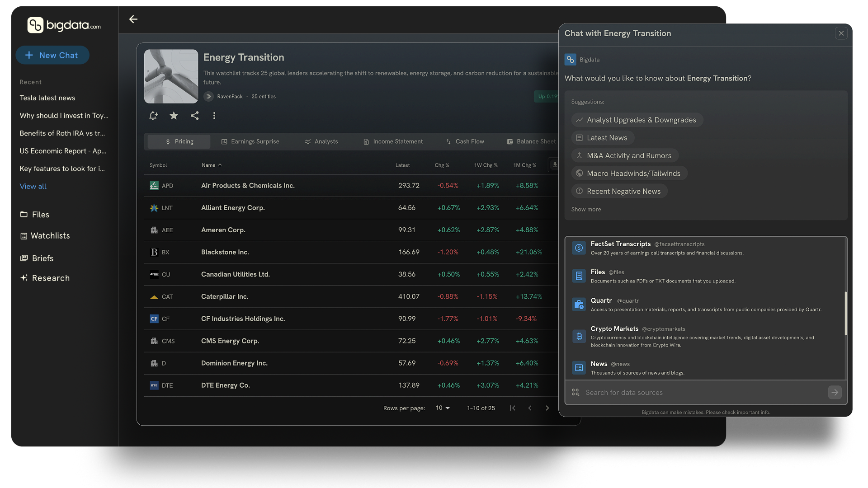Toggle the favorite star for watchlist
Viewport: 868px width, 488px height.
tap(174, 116)
